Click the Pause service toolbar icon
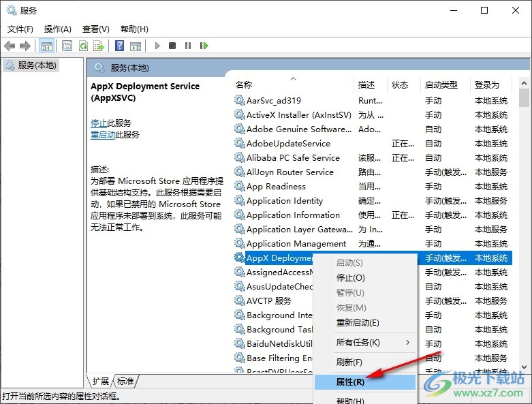Image resolution: width=532 pixels, height=404 pixels. pyautogui.click(x=188, y=46)
